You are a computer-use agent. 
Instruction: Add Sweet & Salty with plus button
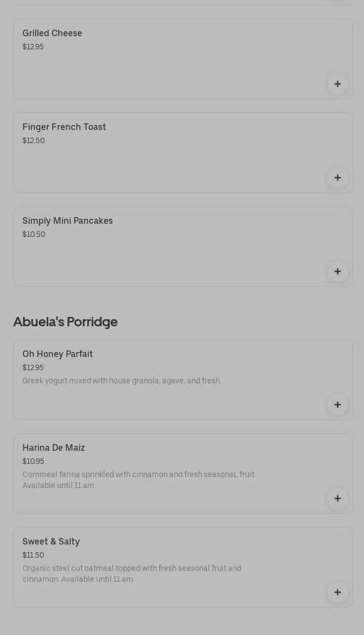point(338,592)
